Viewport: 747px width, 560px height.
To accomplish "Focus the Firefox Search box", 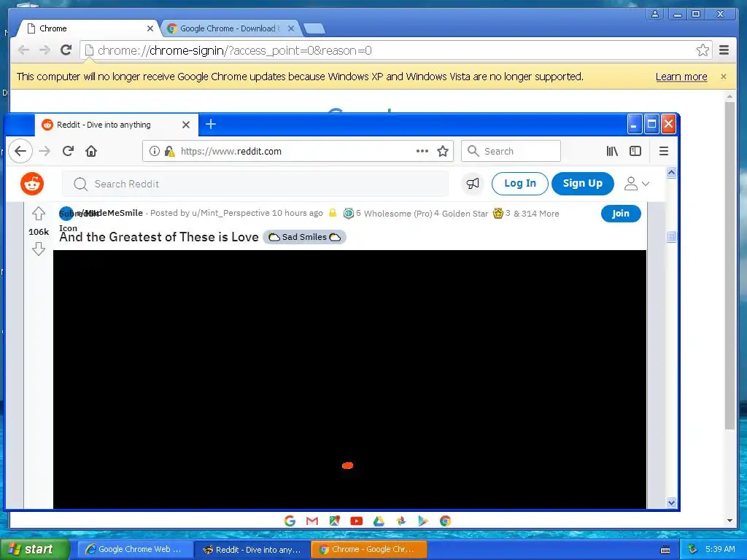I will [511, 152].
